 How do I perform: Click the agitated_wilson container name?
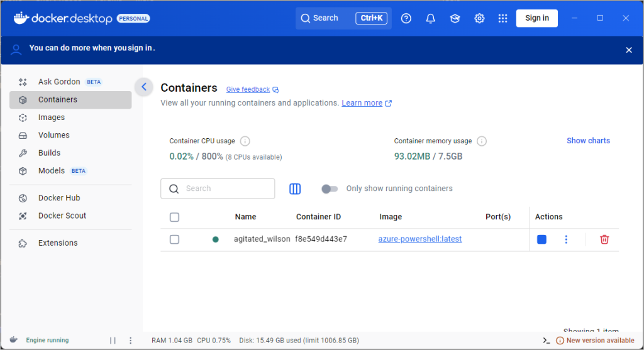[262, 239]
